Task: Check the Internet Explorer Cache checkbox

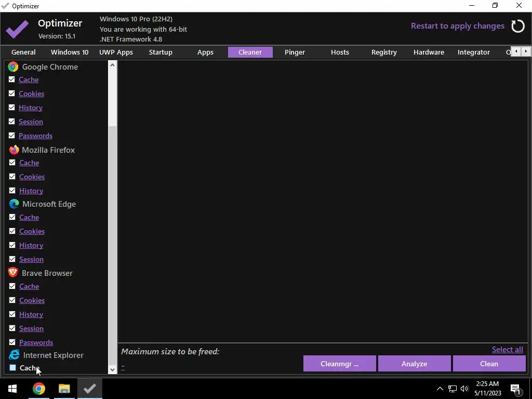Action: 12,367
